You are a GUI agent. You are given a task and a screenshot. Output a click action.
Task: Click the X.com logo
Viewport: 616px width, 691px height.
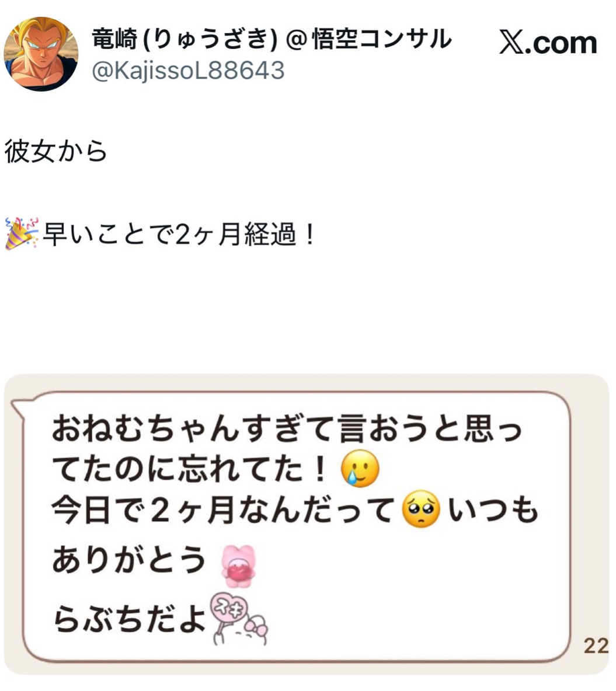(x=548, y=43)
